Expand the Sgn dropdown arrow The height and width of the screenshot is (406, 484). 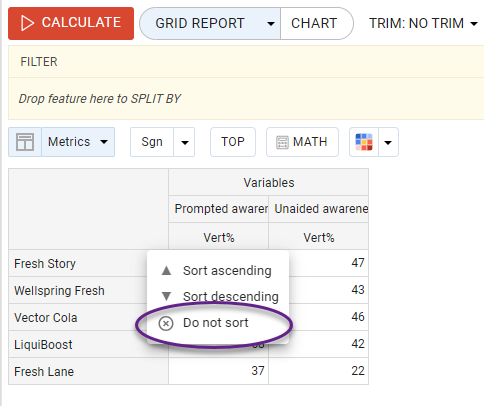point(184,143)
